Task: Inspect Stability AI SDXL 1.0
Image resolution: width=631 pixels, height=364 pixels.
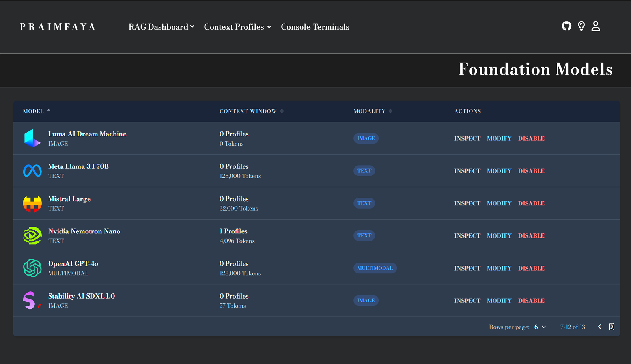Action: pos(467,301)
